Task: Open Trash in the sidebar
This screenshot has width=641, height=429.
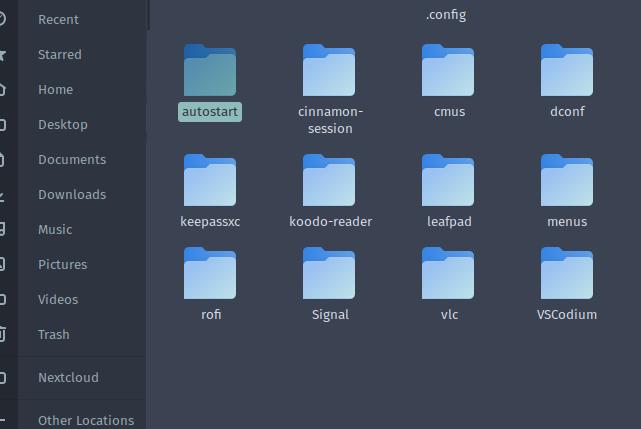Action: (54, 334)
